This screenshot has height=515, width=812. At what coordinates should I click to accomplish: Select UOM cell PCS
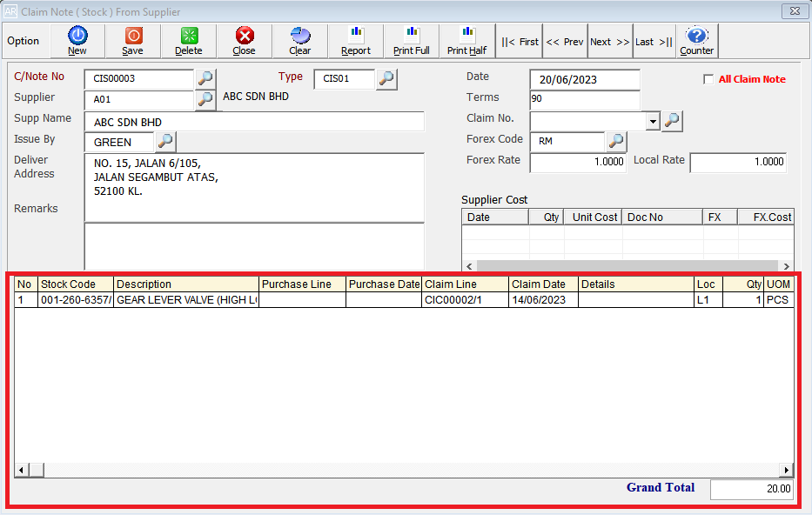[x=779, y=299]
